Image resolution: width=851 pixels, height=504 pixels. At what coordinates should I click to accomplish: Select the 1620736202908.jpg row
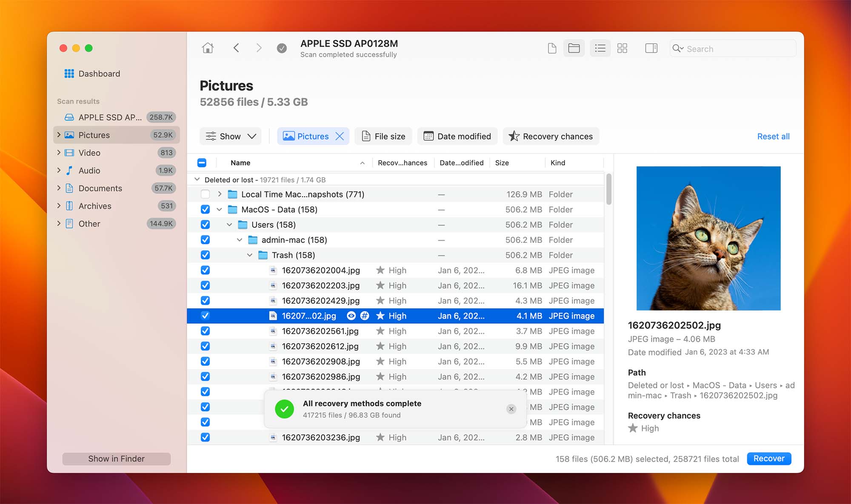coord(395,362)
